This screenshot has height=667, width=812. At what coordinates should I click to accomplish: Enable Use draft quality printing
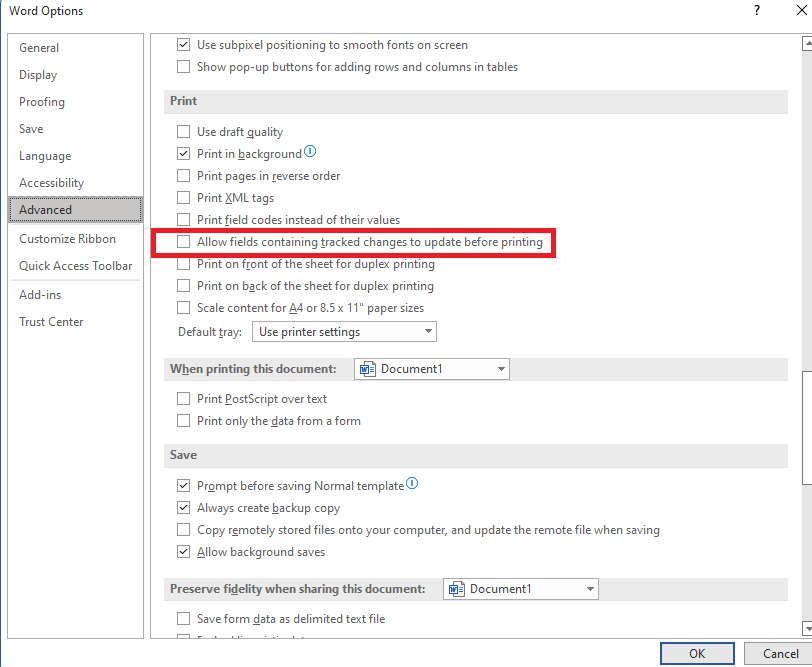click(x=183, y=131)
